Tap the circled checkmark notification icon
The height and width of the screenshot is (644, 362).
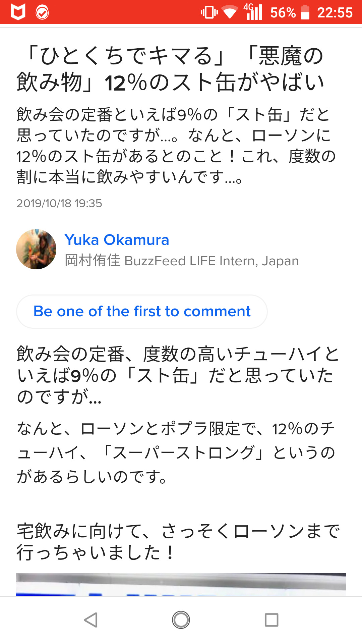coord(42,13)
